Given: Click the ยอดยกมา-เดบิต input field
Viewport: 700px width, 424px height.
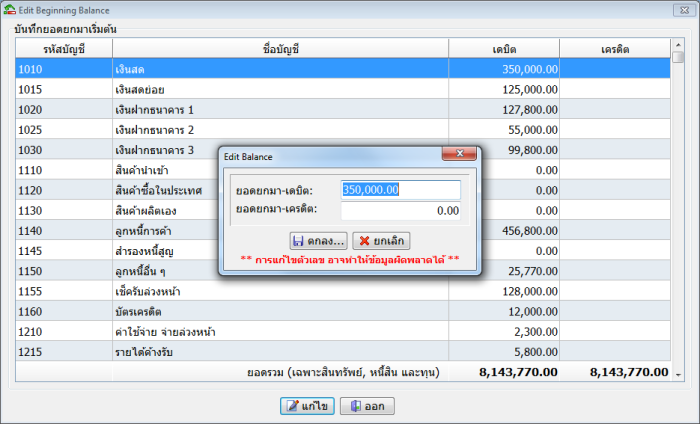Looking at the screenshot, I should click(400, 190).
